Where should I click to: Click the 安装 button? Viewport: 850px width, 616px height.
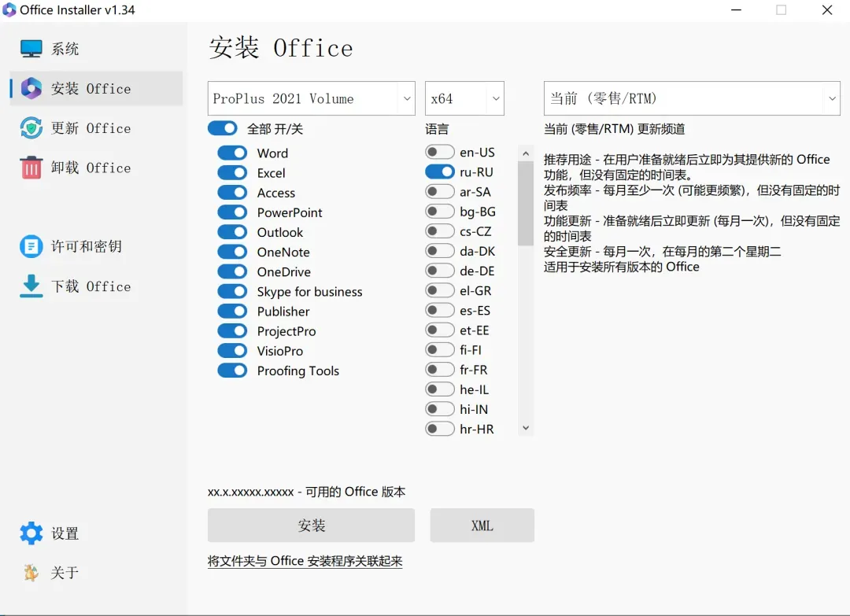(x=311, y=525)
